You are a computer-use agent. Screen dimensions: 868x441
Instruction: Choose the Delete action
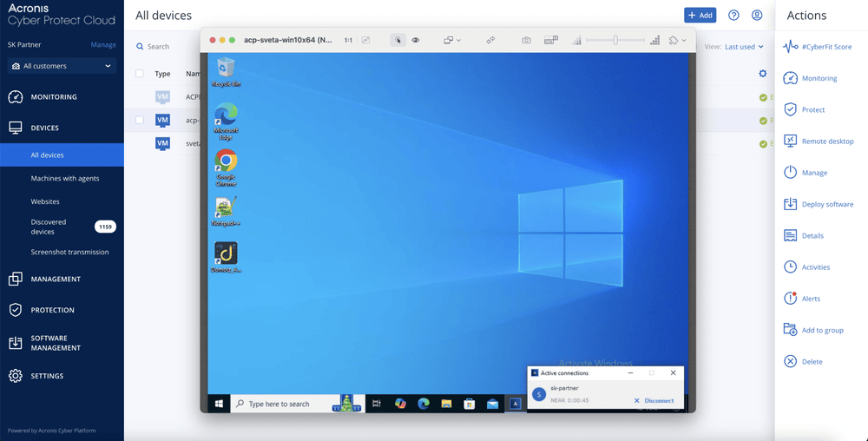[803, 362]
